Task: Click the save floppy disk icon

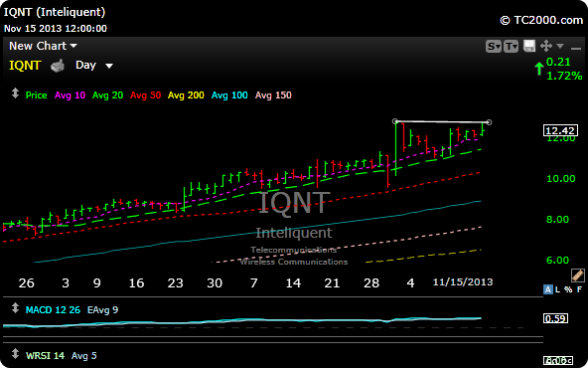Action: (x=529, y=46)
